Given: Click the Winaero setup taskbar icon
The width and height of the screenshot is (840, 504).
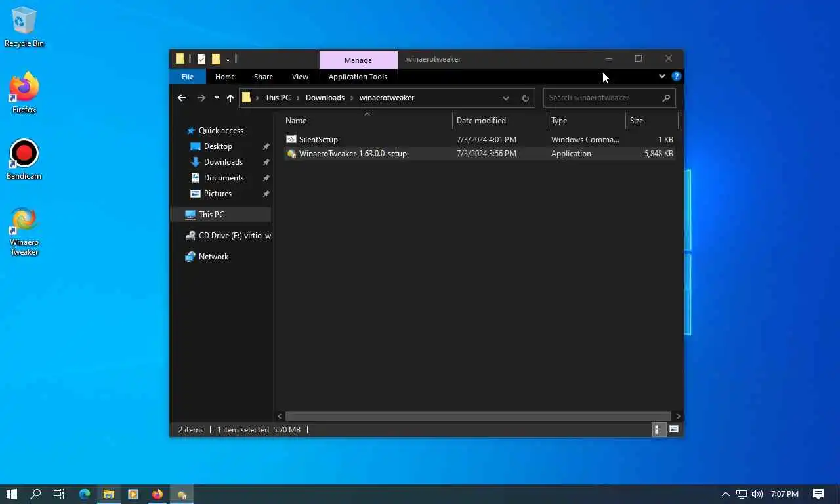Looking at the screenshot, I should tap(182, 494).
